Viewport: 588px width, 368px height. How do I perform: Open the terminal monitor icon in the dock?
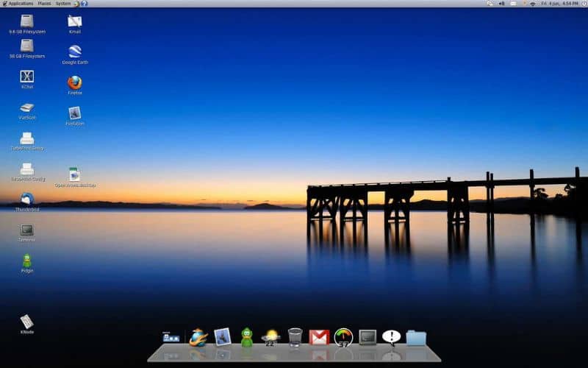(367, 337)
